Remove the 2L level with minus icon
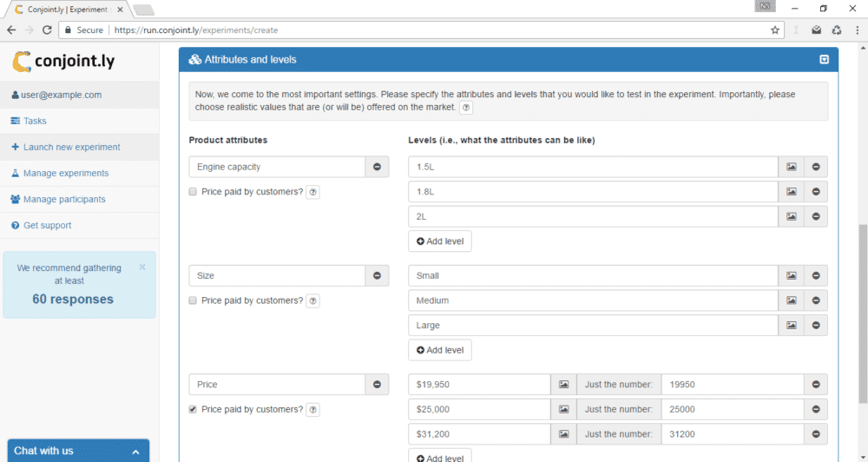This screenshot has height=462, width=868. 815,216
